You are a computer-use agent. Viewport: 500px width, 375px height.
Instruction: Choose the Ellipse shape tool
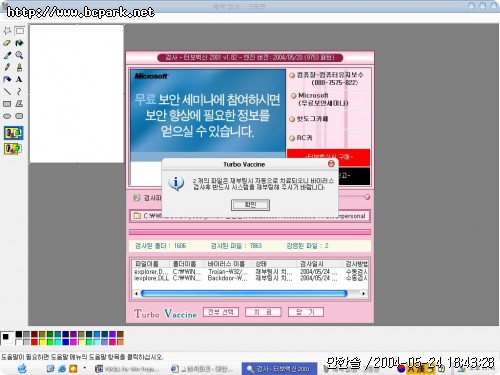(x=7, y=116)
